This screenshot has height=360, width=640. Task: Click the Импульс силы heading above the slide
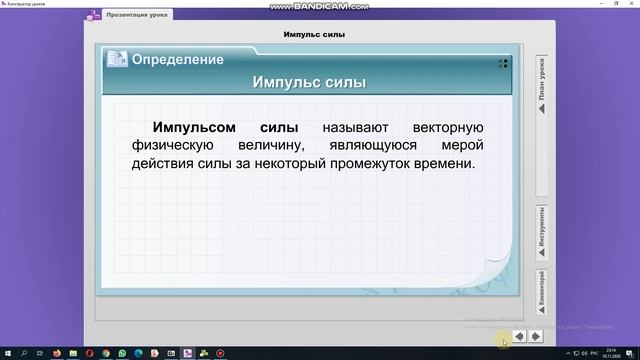pos(314,35)
